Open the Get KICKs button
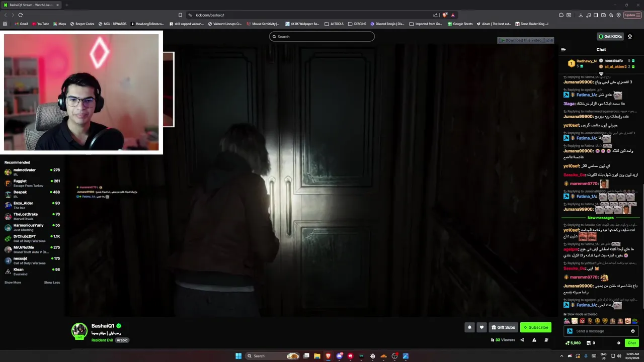Image resolution: width=644 pixels, height=362 pixels. [610, 36]
